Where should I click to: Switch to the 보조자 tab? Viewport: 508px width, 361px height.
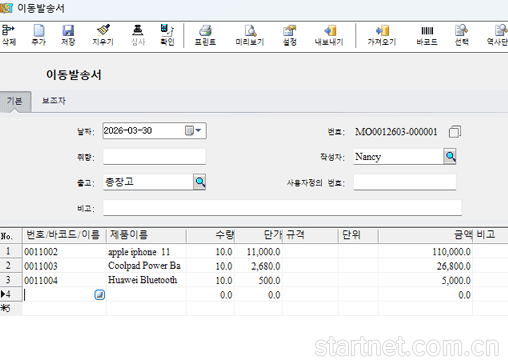[54, 101]
